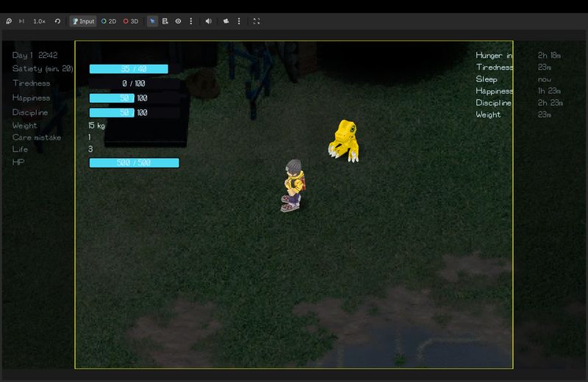The width and height of the screenshot is (588, 382).
Task: Toggle the selection visibility eye icon
Action: tap(178, 21)
